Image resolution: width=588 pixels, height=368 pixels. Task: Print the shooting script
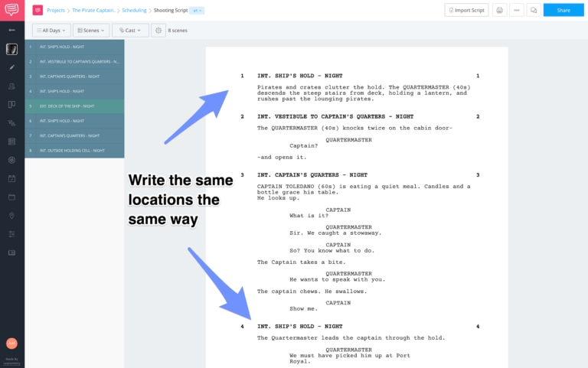pyautogui.click(x=499, y=11)
